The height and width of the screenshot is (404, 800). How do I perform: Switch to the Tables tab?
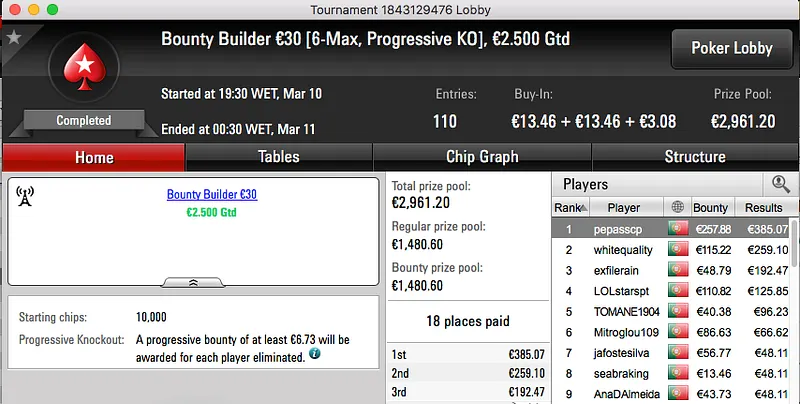[x=279, y=157]
